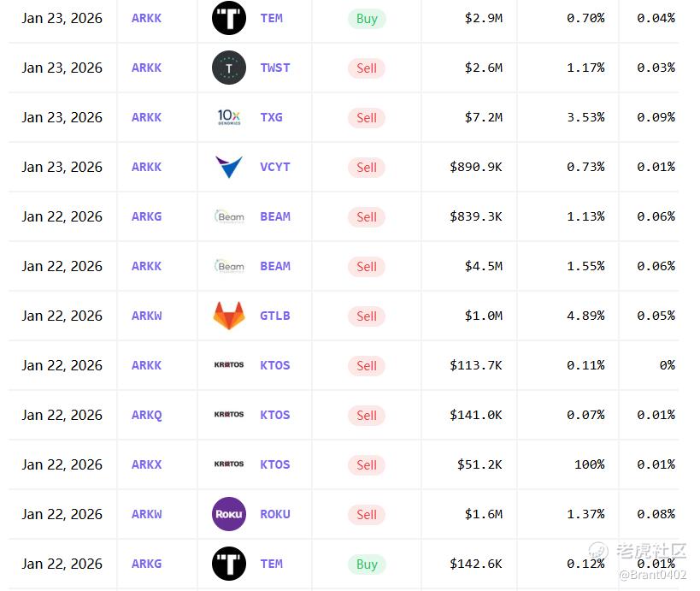
Task: Select the $7.2M value in the TXG row
Action: (484, 117)
